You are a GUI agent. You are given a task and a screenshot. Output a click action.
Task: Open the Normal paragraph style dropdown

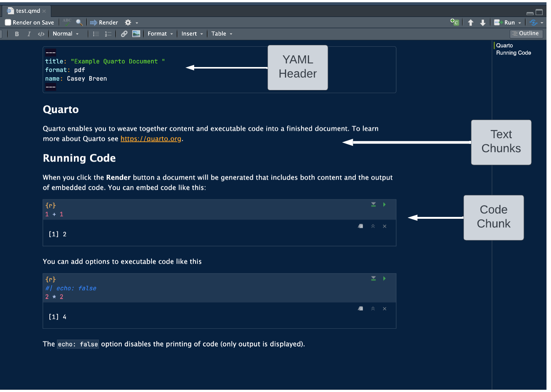(x=66, y=34)
